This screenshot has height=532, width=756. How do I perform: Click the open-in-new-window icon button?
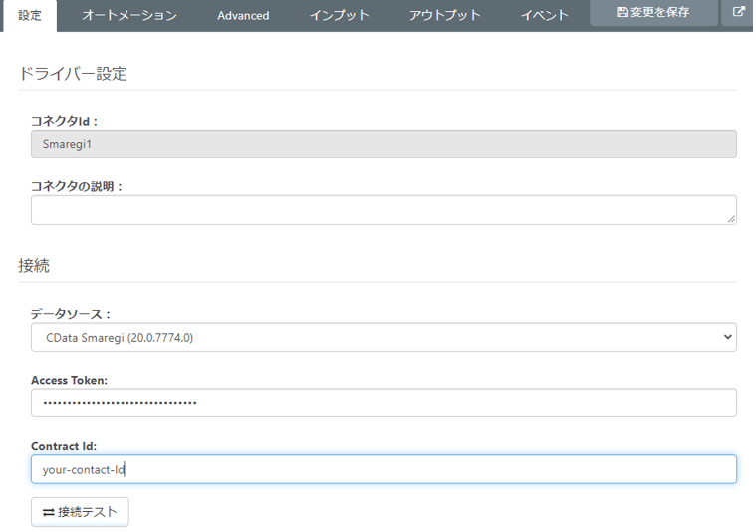point(738,13)
